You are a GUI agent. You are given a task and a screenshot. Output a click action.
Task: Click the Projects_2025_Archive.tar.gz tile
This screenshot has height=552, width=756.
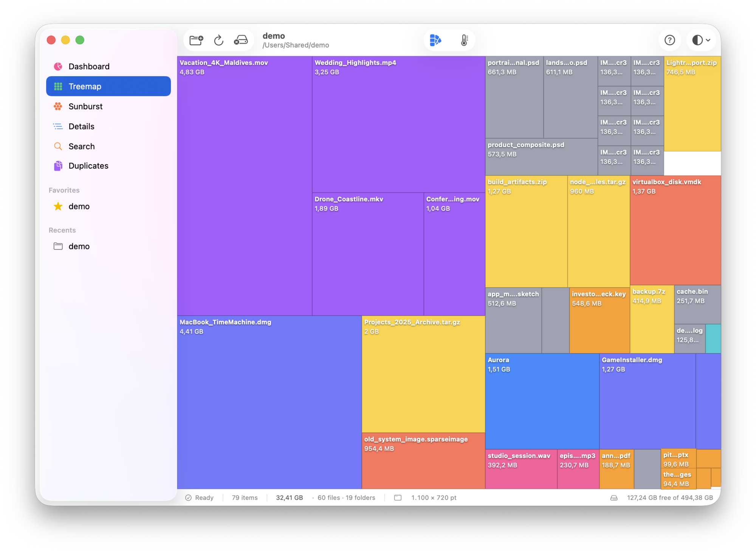click(x=423, y=374)
